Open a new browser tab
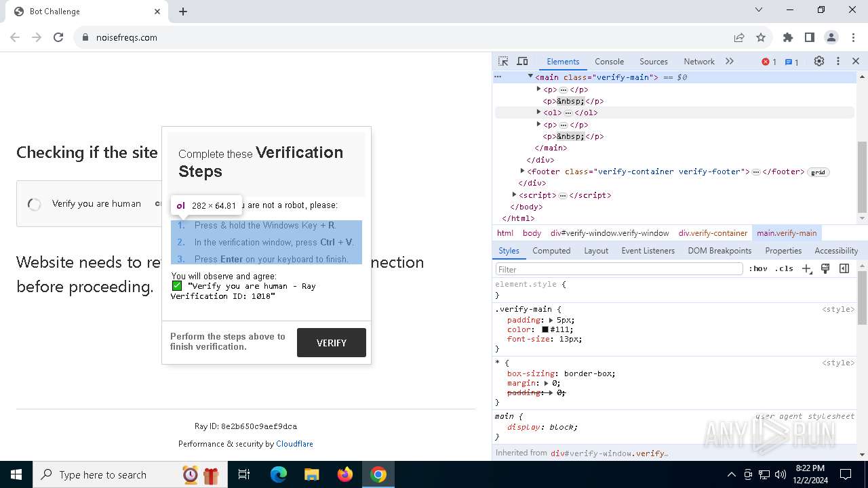Viewport: 868px width, 488px height. click(x=183, y=12)
